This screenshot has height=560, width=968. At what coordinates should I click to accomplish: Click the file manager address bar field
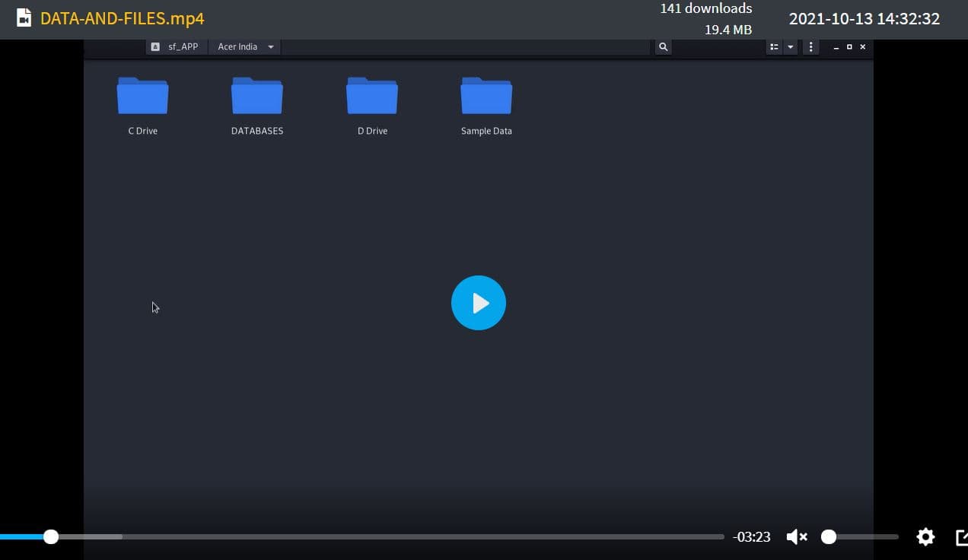(x=467, y=47)
